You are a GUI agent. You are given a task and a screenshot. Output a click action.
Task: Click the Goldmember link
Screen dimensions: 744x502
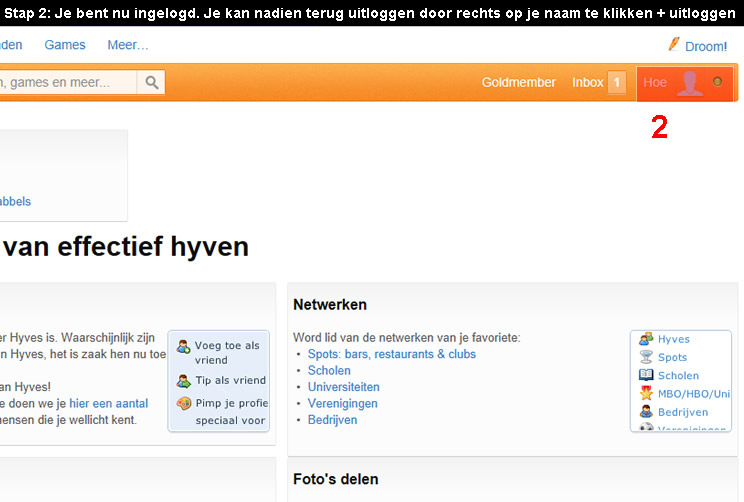pyautogui.click(x=519, y=83)
